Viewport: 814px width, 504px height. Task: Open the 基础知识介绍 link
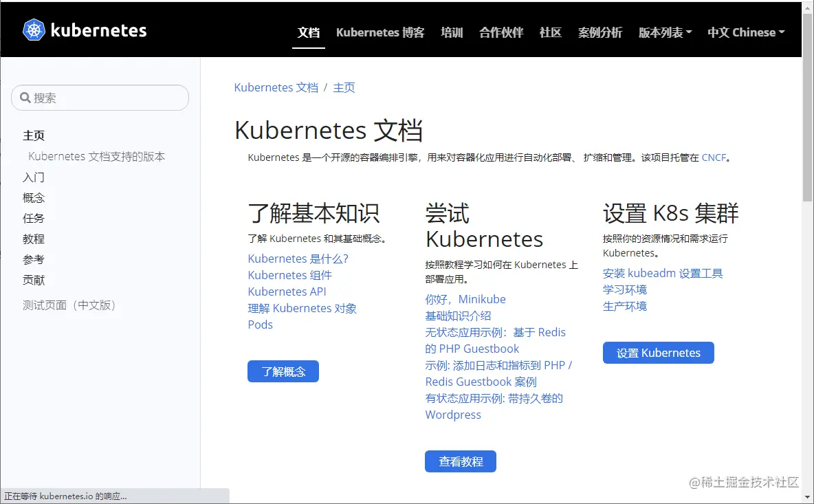point(458,316)
